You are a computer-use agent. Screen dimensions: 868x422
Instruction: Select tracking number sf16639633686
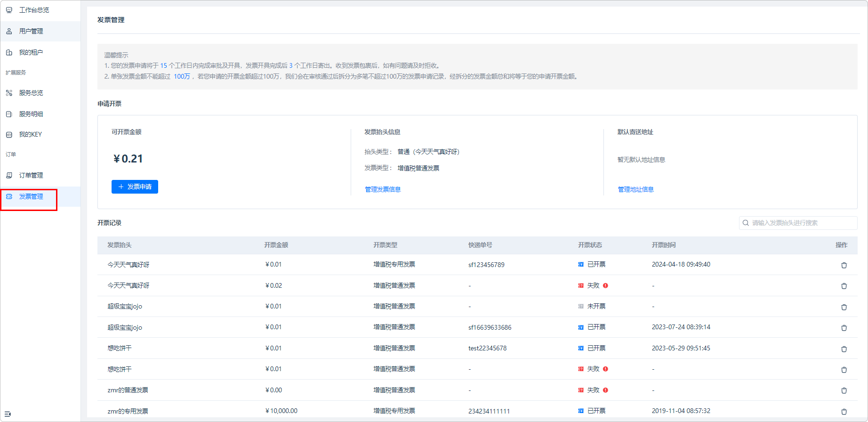click(x=490, y=327)
